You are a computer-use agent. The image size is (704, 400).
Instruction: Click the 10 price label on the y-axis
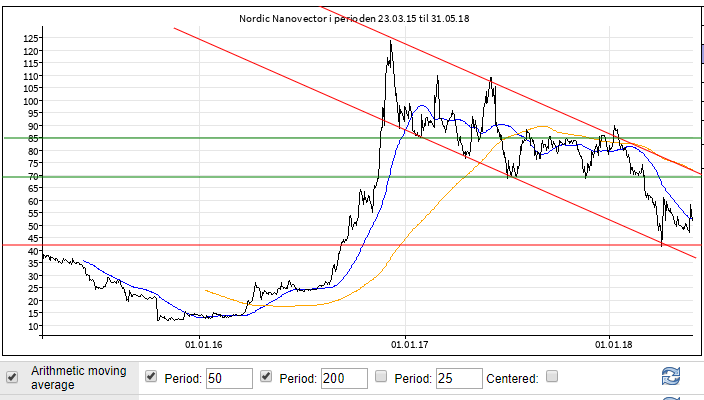pyautogui.click(x=33, y=326)
